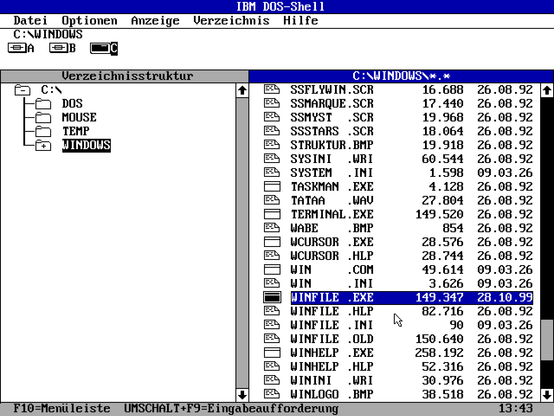Click the Verzeichnisstruktur panel title bar
Image resolution: width=554 pixels, height=416 pixels.
[x=124, y=76]
